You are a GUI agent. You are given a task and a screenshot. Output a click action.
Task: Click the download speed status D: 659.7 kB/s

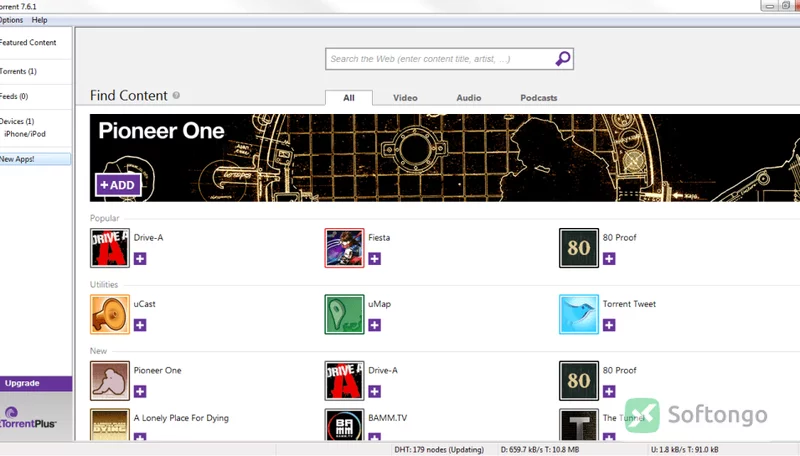click(x=539, y=450)
